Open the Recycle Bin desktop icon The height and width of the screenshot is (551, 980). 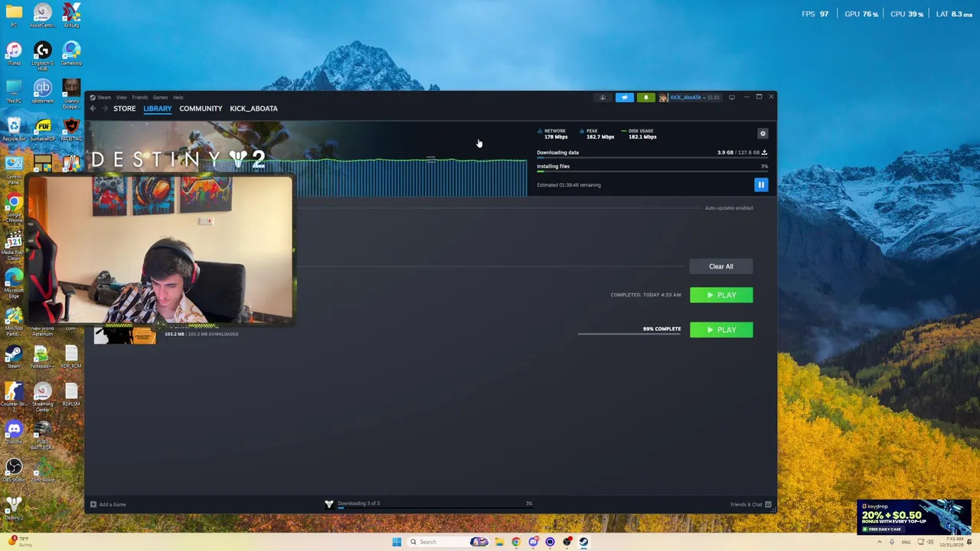point(14,129)
